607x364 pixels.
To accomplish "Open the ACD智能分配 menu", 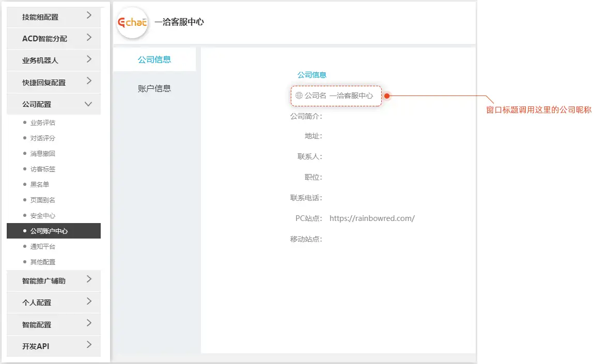I will (x=54, y=38).
